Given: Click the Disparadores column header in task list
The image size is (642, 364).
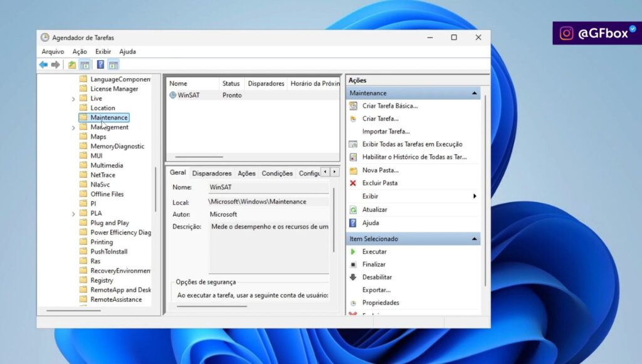Looking at the screenshot, I should 266,83.
